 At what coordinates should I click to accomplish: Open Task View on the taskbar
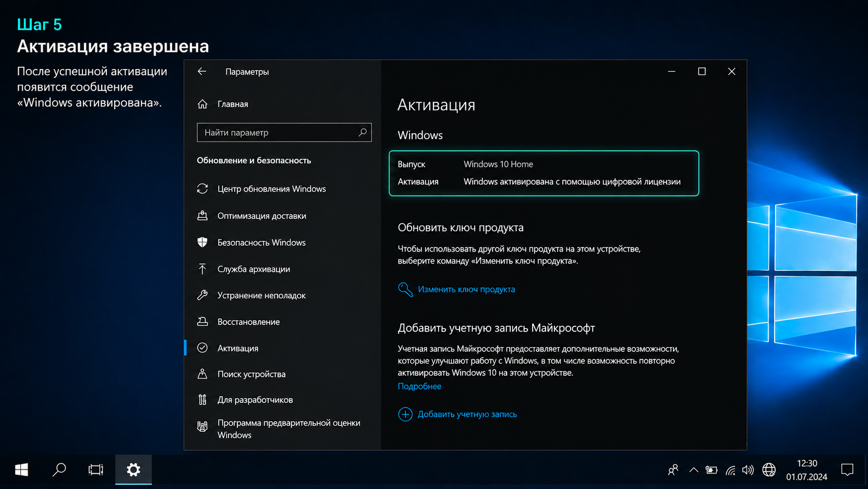click(96, 470)
